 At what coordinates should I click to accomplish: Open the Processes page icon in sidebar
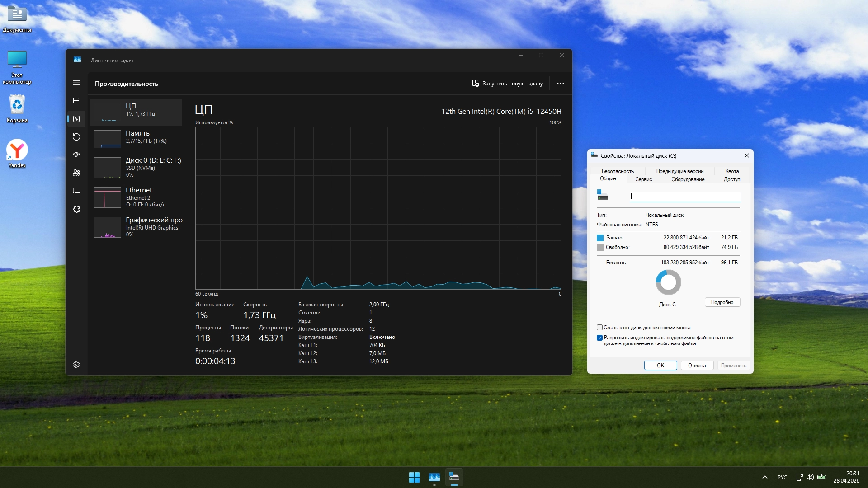click(x=76, y=101)
